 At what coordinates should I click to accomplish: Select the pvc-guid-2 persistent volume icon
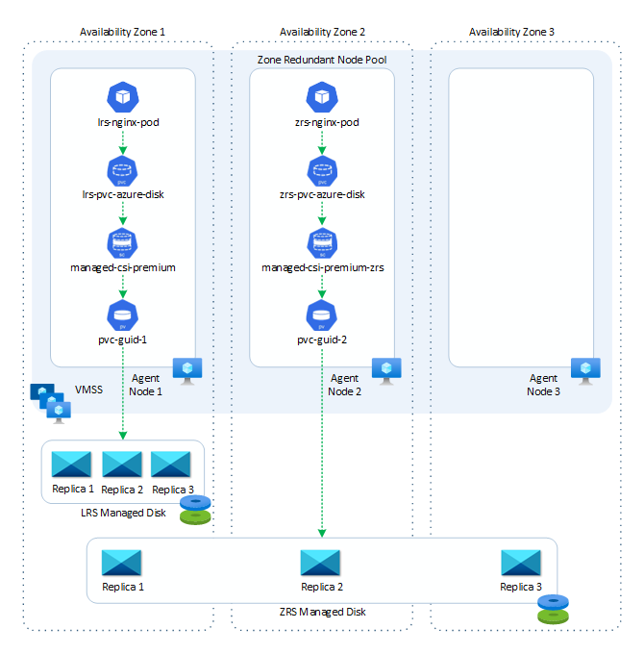click(321, 315)
